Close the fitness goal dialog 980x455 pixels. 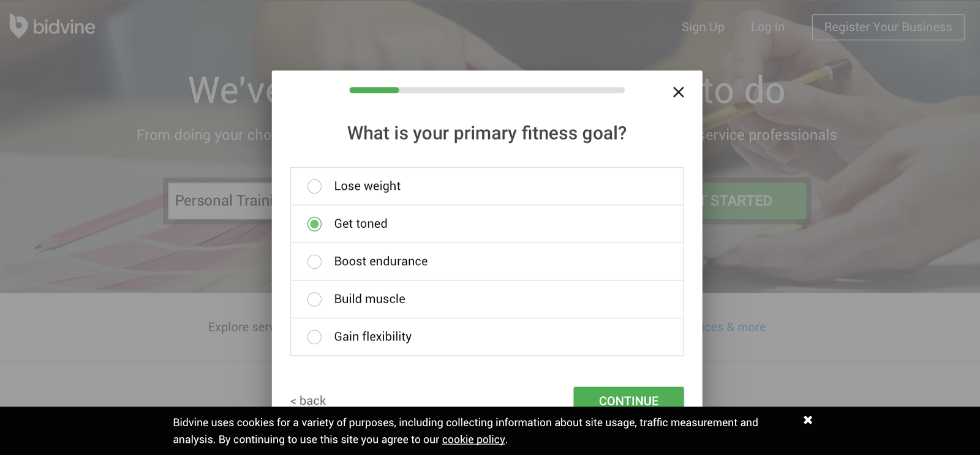(x=678, y=92)
